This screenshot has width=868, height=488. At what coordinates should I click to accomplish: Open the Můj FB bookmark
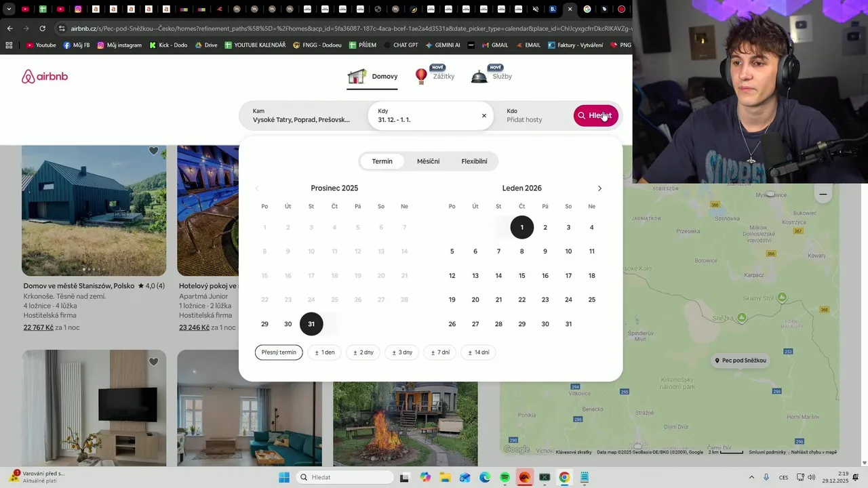[76, 45]
